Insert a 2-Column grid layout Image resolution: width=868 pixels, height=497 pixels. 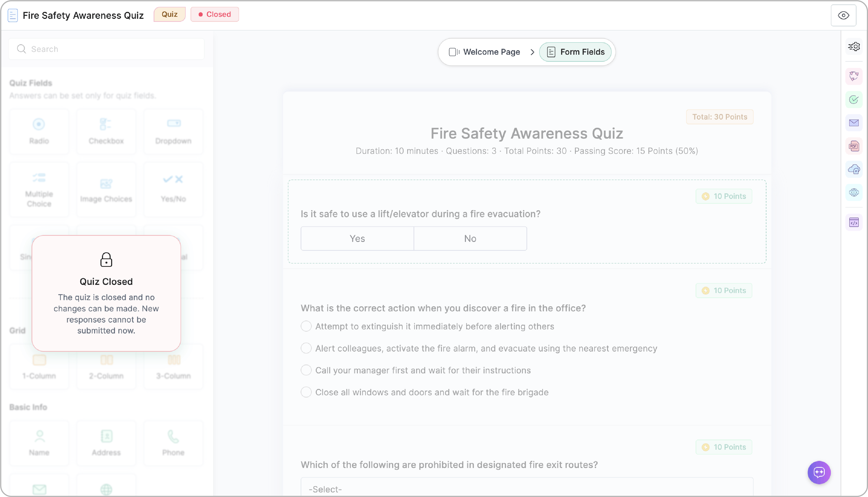pos(106,367)
